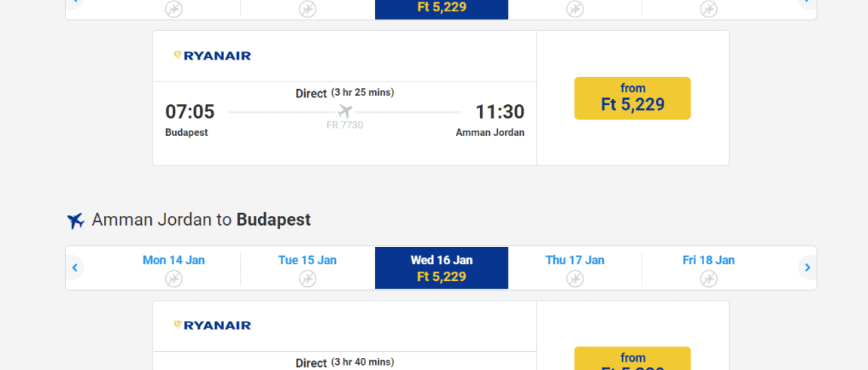The height and width of the screenshot is (370, 868).
Task: Show later return dates with right arrow
Action: click(807, 268)
